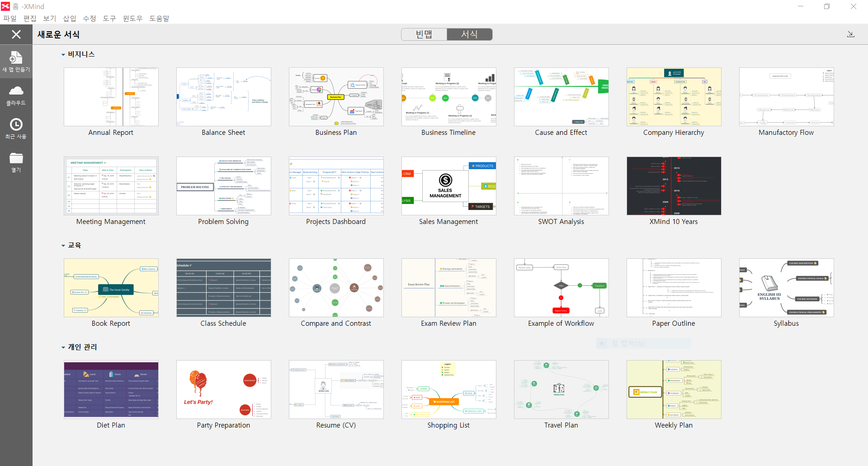Image resolution: width=868 pixels, height=466 pixels.
Task: Open the 삽입 menu
Action: coord(70,19)
